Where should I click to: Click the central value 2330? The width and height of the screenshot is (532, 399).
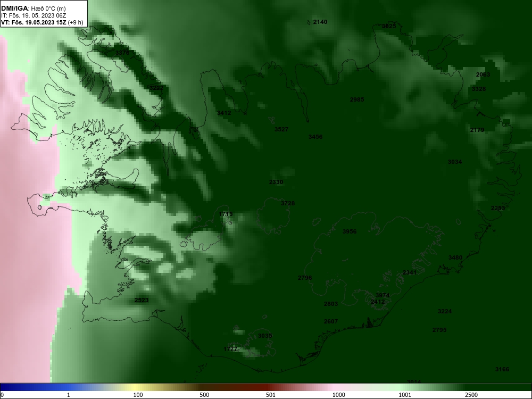276,182
